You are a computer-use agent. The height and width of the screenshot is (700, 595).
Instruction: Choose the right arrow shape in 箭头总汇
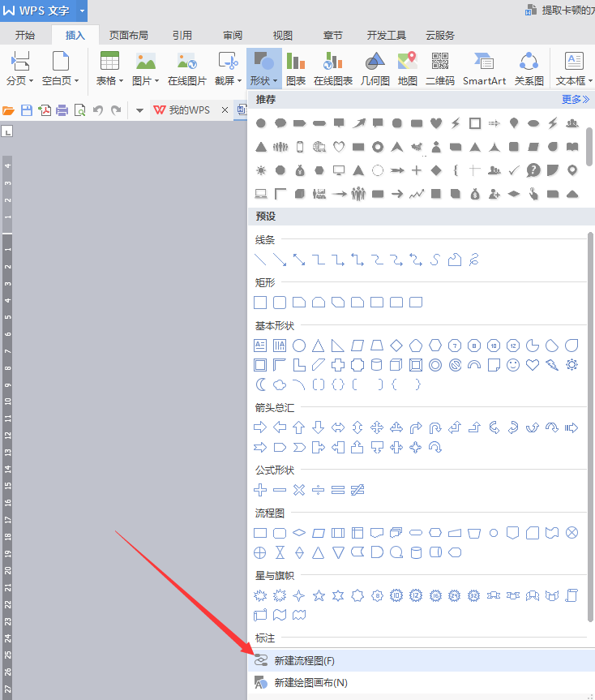click(x=260, y=427)
